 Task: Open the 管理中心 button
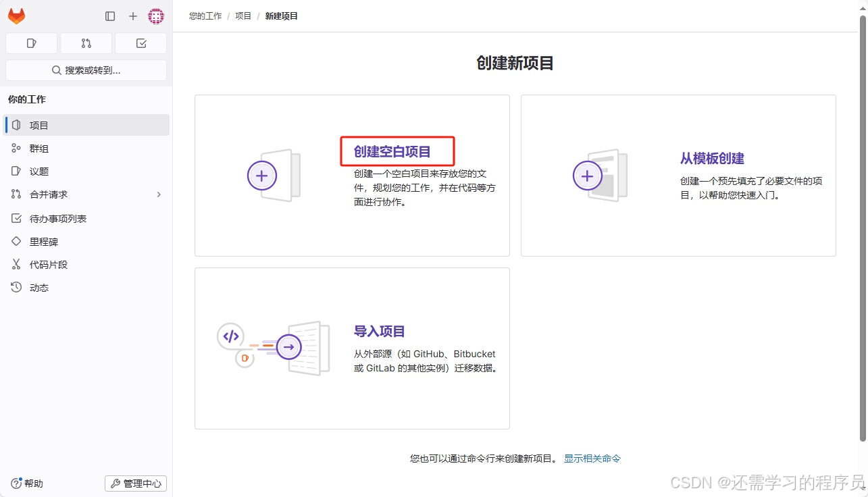pos(136,483)
